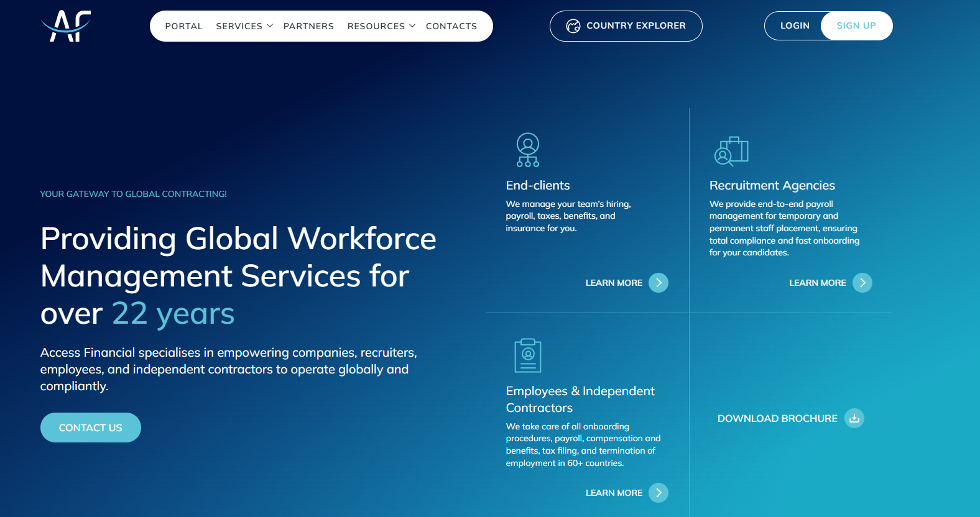
Task: Click the End-clients person hierarchy icon
Action: (x=528, y=150)
